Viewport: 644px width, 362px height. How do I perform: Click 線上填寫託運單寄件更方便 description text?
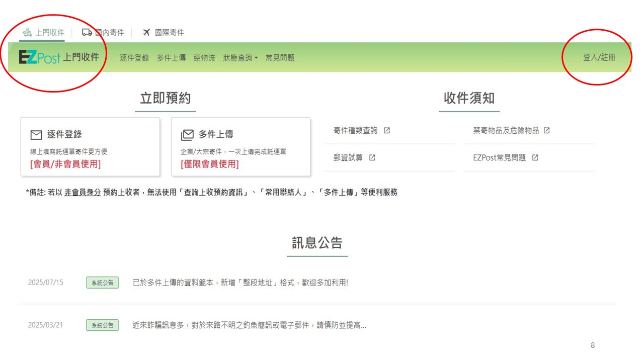point(68,151)
